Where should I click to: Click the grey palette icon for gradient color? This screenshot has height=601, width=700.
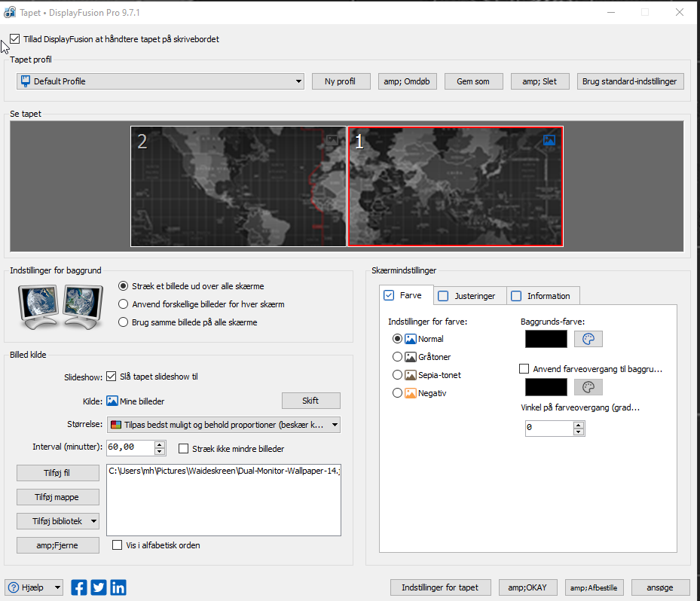[x=588, y=387]
